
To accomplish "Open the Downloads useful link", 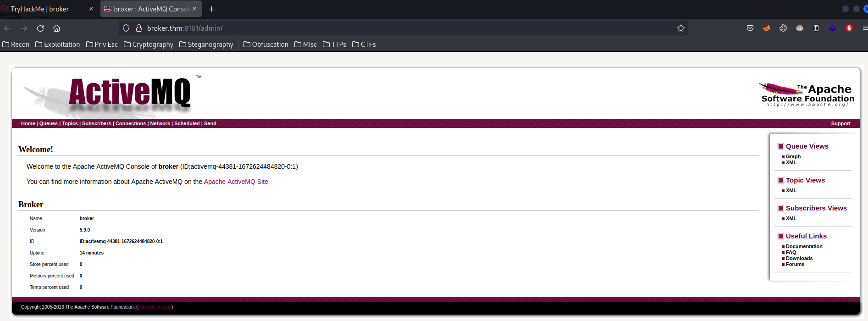I will [799, 258].
